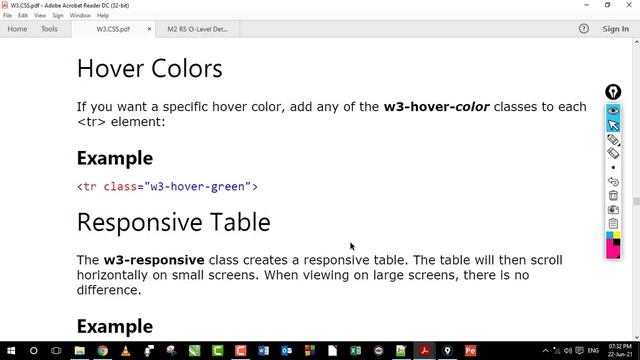Click the clipboard icon in pen toolbar

click(613, 223)
